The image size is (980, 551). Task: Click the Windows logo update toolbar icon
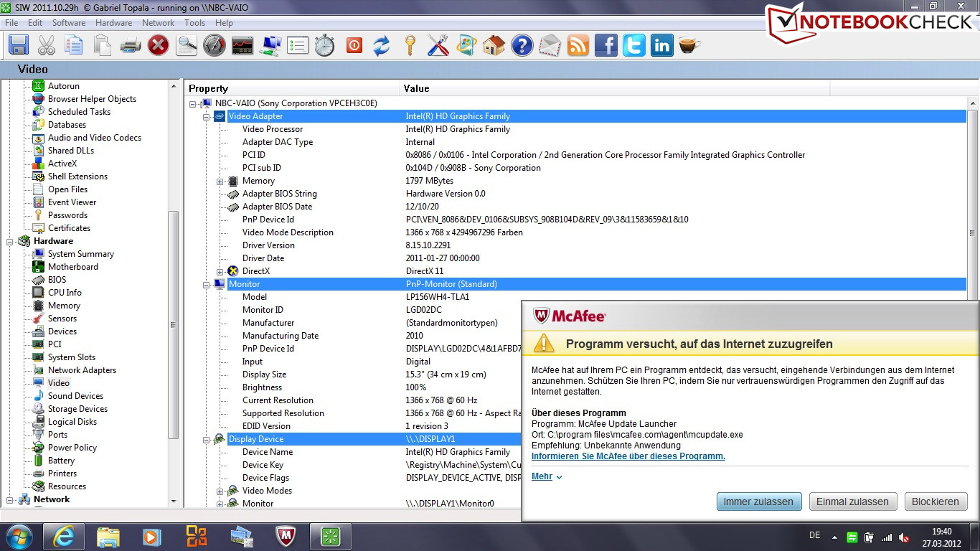click(x=466, y=45)
